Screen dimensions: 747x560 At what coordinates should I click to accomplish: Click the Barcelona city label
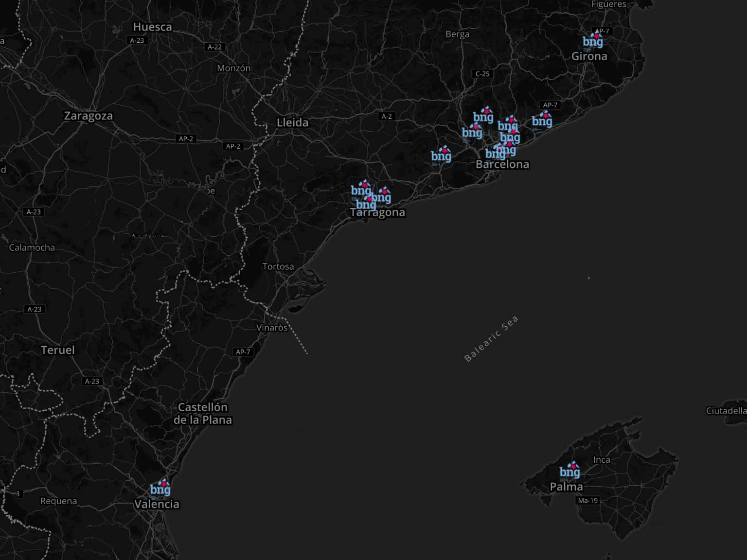tap(502, 164)
